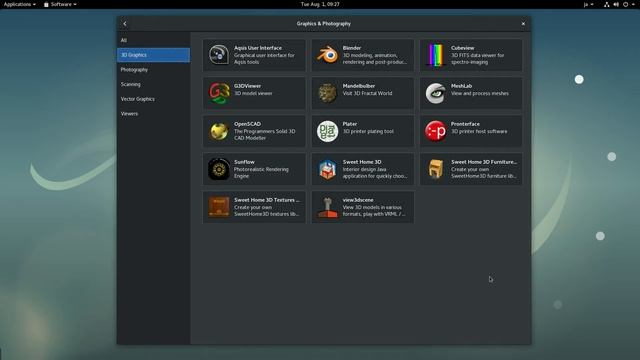The width and height of the screenshot is (640, 360).
Task: Click the 'Sweet Home 3D' title
Action: tap(362, 162)
